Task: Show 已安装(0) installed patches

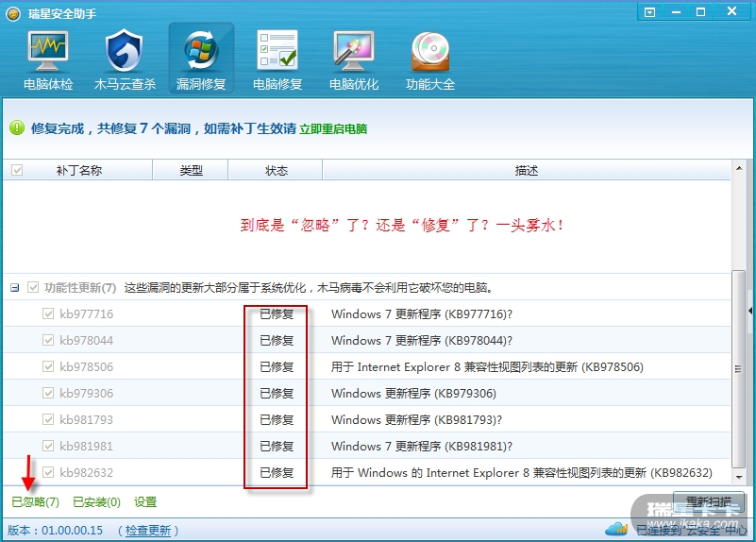Action: [x=96, y=502]
